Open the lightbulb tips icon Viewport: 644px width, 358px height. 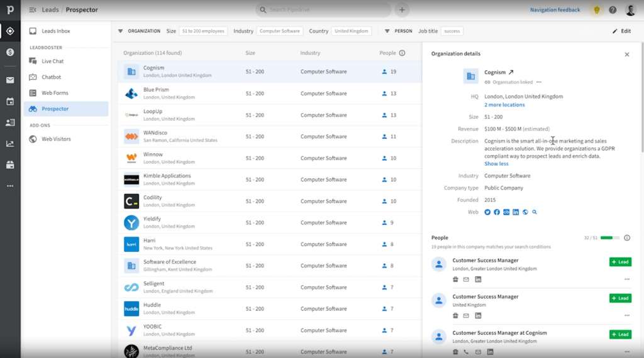596,10
